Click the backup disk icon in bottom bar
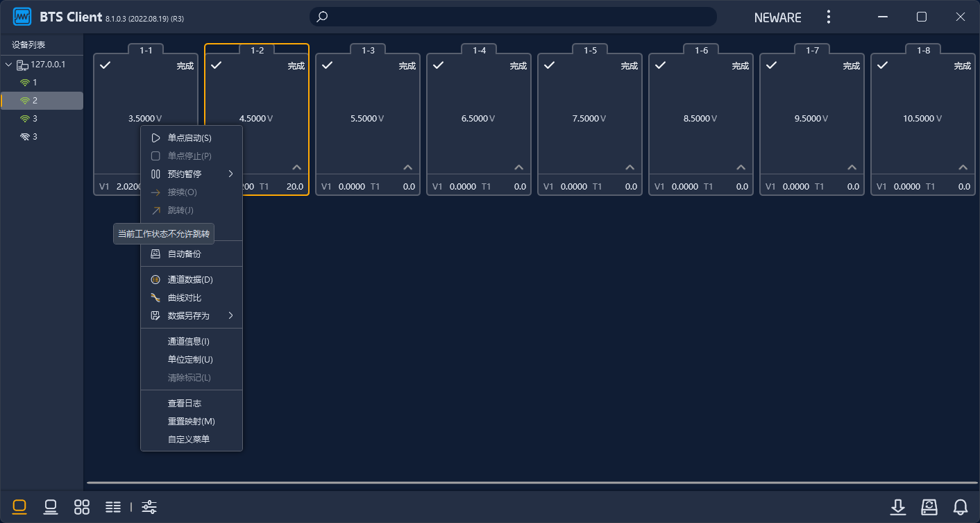This screenshot has width=980, height=523. tap(929, 507)
